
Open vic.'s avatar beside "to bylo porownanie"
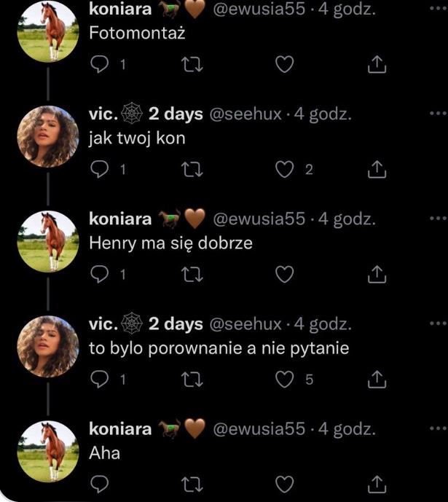[x=49, y=346]
